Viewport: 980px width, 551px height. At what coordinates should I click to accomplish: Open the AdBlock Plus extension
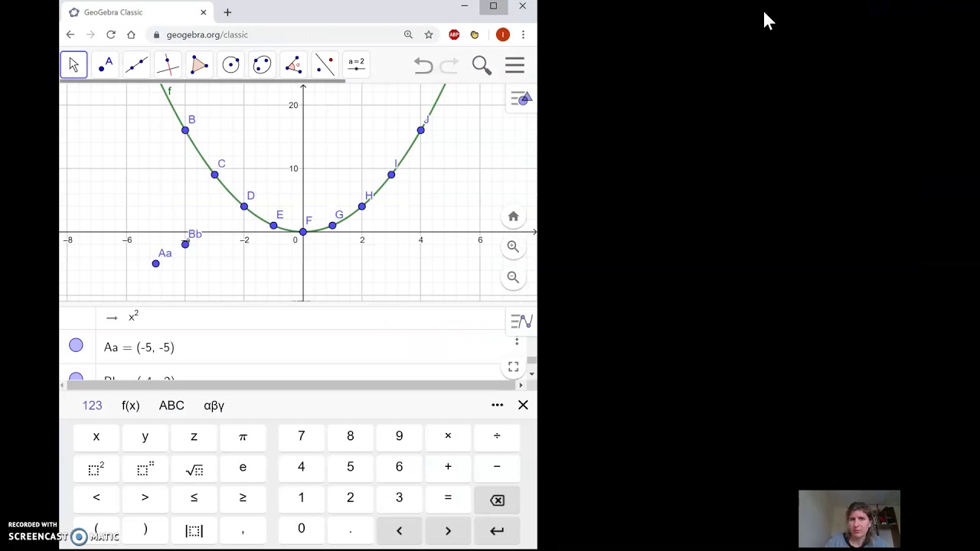pyautogui.click(x=454, y=34)
